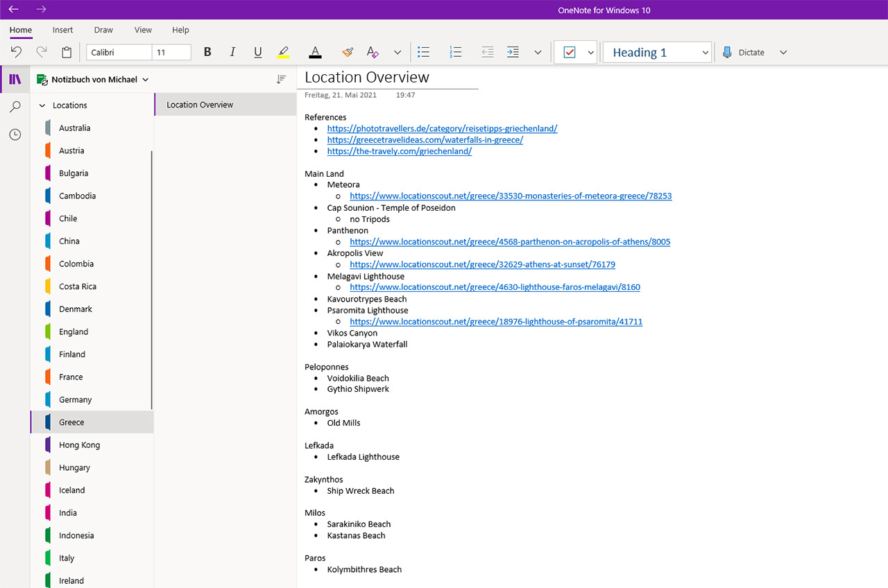The width and height of the screenshot is (888, 588).
Task: Open the monasteries-of-meteora locationscout link
Action: [x=511, y=196]
